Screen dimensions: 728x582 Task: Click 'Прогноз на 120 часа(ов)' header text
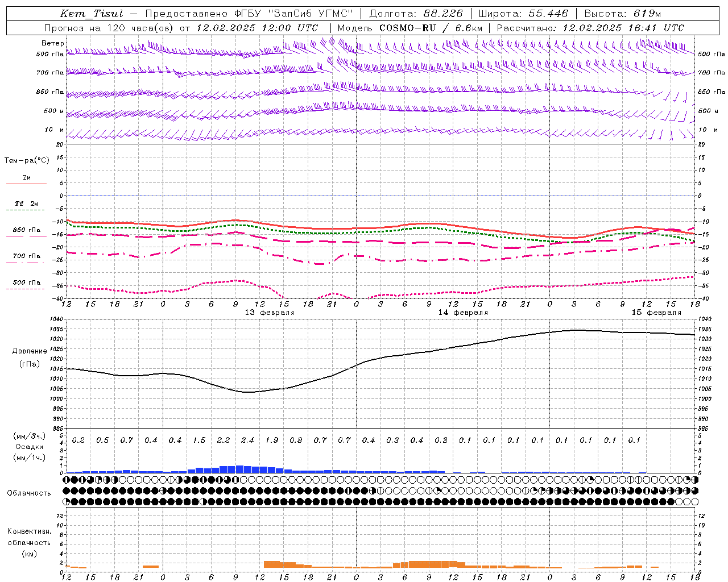[x=109, y=28]
